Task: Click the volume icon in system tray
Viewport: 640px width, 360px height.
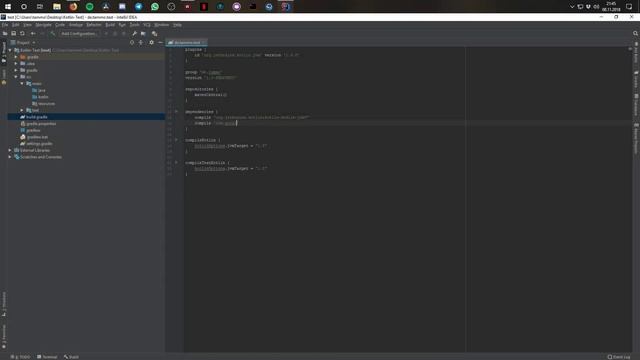Action: [596, 7]
